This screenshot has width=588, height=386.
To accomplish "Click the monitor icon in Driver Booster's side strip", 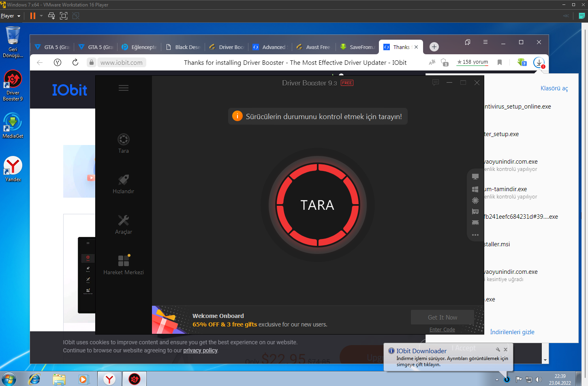I will 475,177.
